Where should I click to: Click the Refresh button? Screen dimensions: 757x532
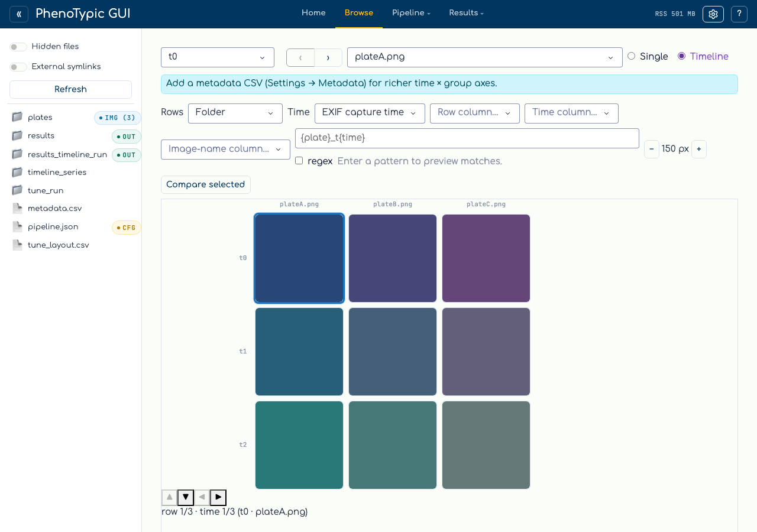point(70,89)
